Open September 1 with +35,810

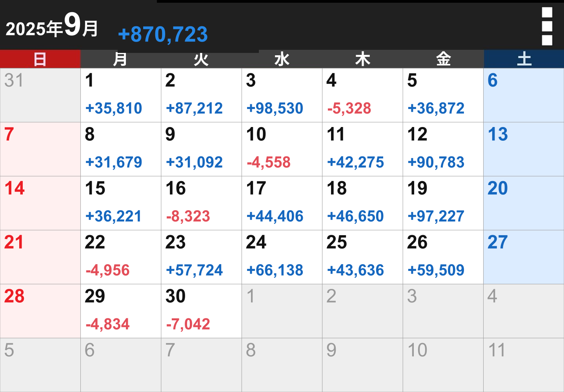click(121, 95)
